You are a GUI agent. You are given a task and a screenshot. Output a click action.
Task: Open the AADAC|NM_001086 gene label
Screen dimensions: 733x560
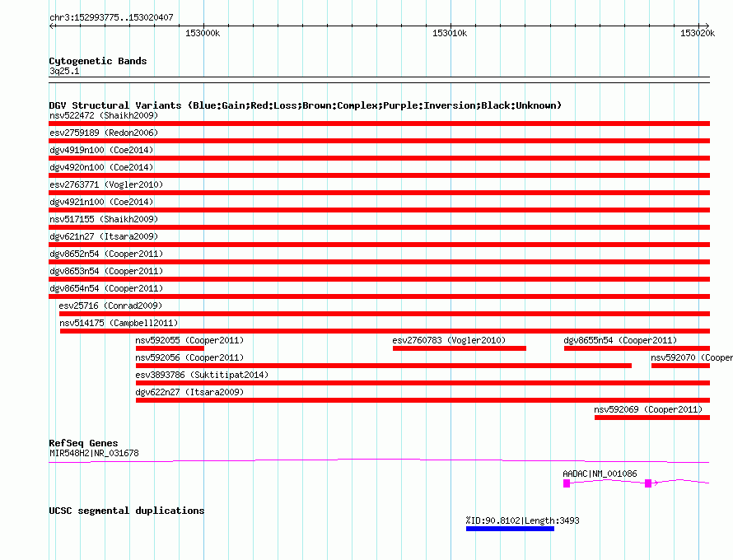(600, 474)
